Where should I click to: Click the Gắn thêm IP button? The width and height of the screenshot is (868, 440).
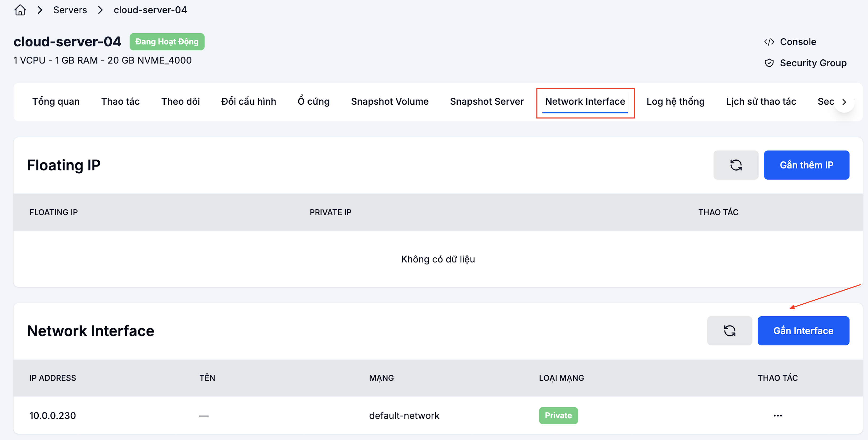806,165
